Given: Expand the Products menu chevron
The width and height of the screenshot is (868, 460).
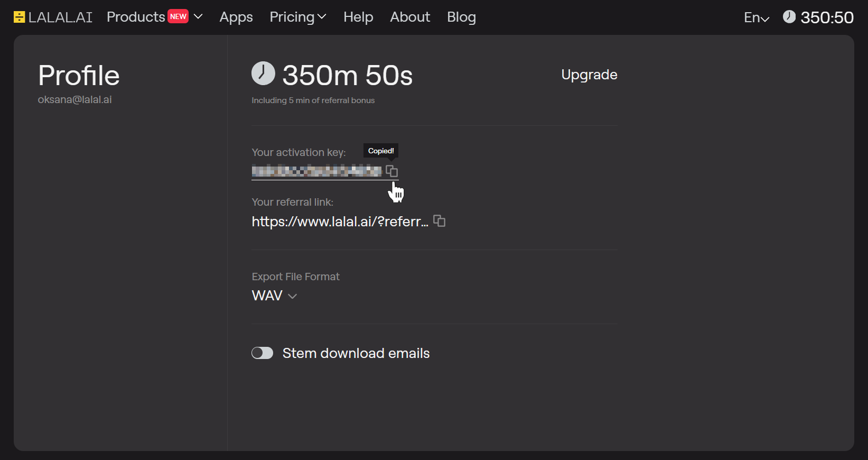Looking at the screenshot, I should (199, 17).
